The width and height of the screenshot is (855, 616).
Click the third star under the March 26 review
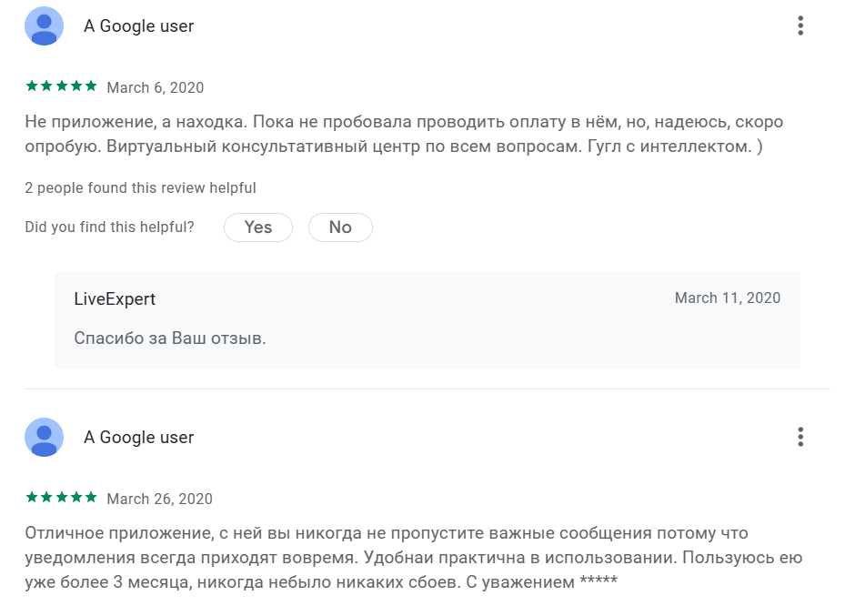pos(61,498)
